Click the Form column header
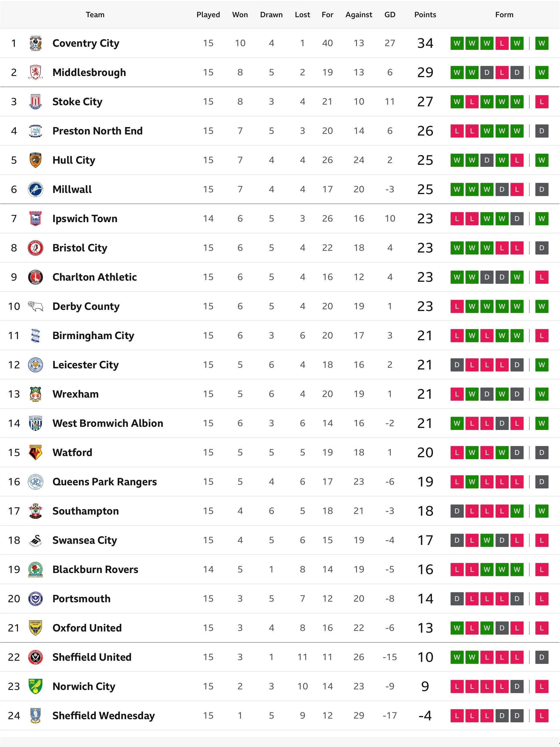 [x=504, y=15]
